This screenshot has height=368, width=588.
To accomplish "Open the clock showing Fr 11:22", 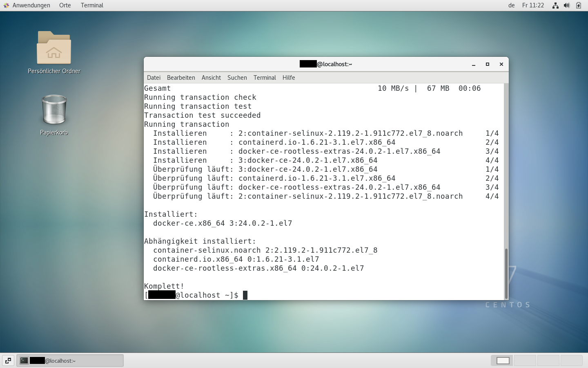I will (x=533, y=5).
